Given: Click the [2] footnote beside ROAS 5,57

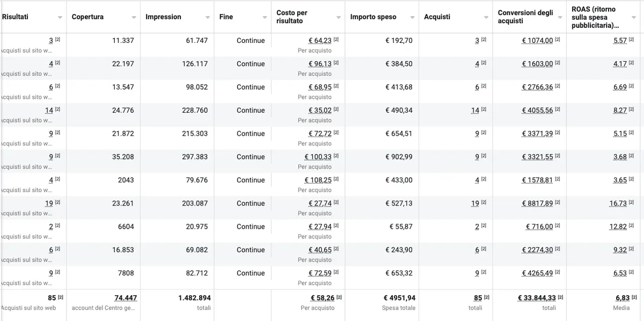Looking at the screenshot, I should pos(632,40).
